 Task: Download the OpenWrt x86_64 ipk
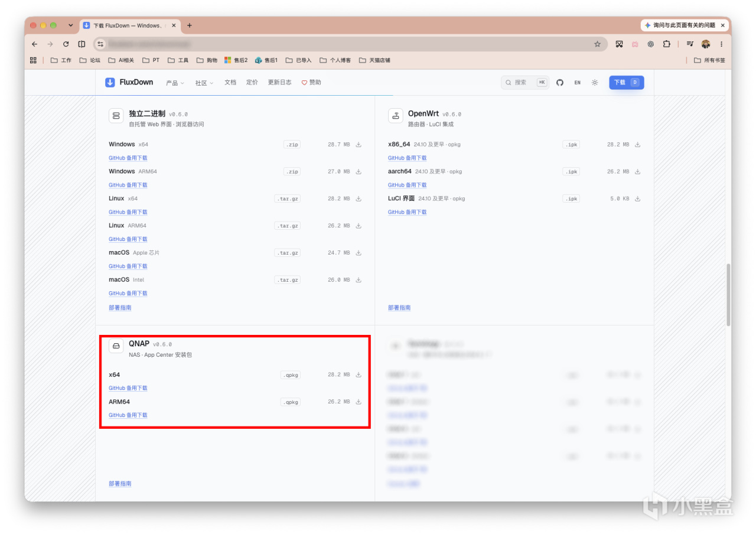(x=637, y=144)
